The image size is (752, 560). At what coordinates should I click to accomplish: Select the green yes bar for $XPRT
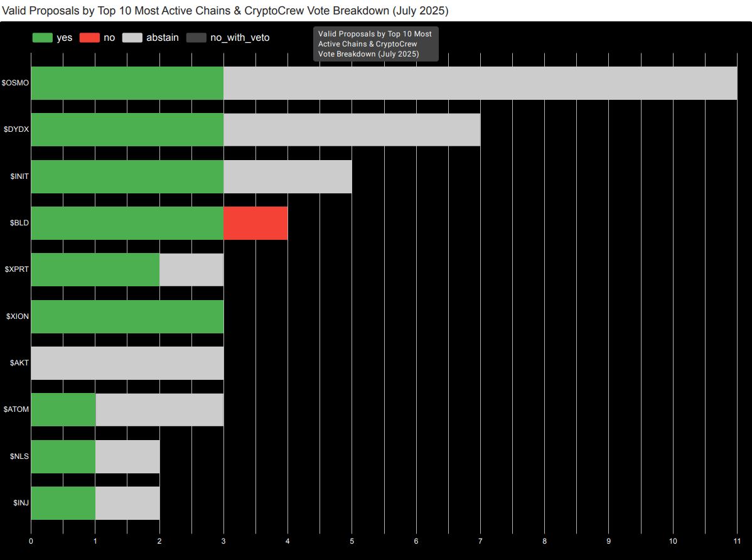click(95, 270)
